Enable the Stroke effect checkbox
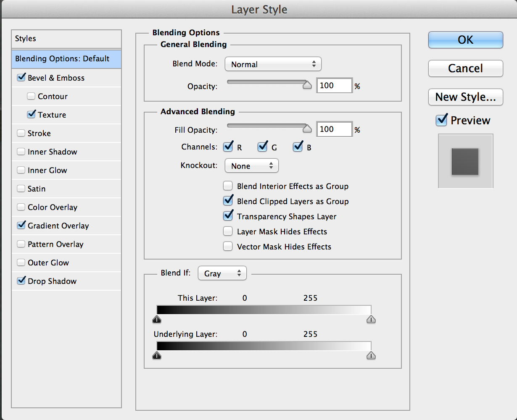 (x=21, y=133)
